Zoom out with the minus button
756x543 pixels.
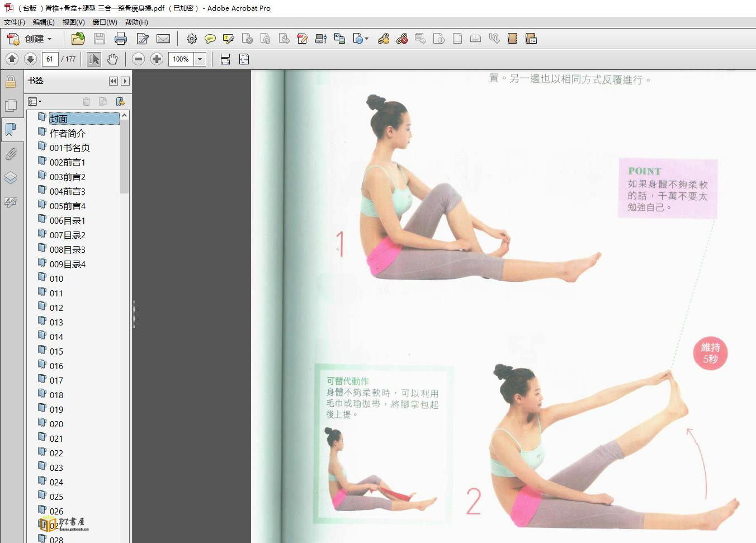pos(139,59)
